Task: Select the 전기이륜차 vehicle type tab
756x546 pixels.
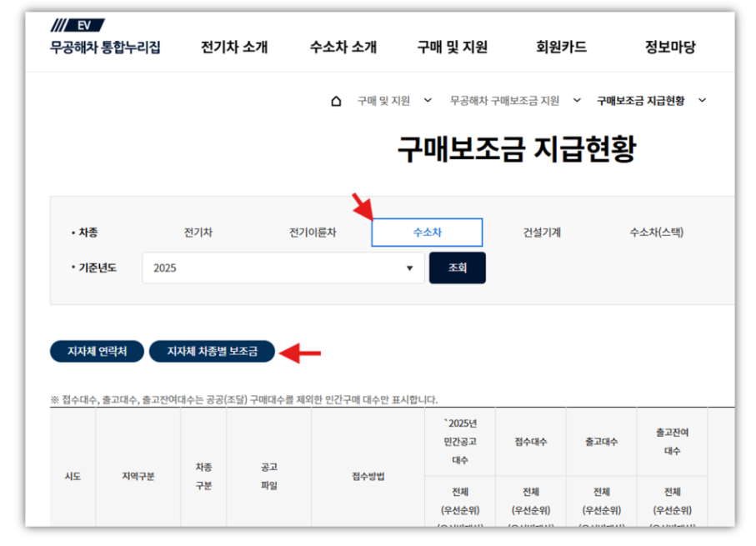Action: pyautogui.click(x=313, y=233)
